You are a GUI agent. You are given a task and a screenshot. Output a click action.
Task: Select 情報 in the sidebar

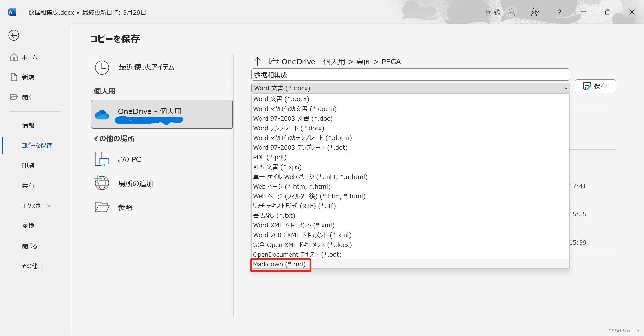(28, 125)
